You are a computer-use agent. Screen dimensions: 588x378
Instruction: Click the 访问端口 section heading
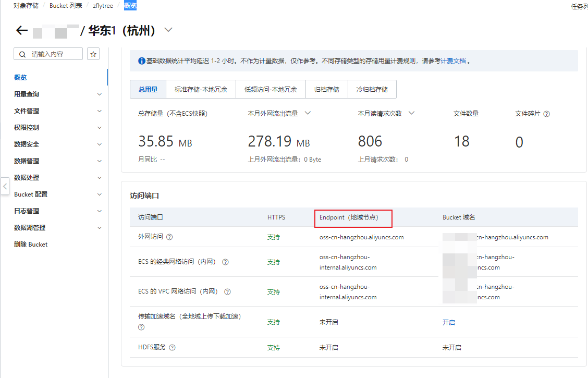[144, 196]
